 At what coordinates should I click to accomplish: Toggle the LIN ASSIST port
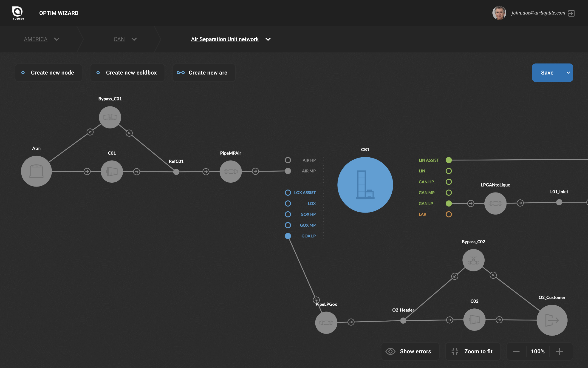[x=449, y=160]
